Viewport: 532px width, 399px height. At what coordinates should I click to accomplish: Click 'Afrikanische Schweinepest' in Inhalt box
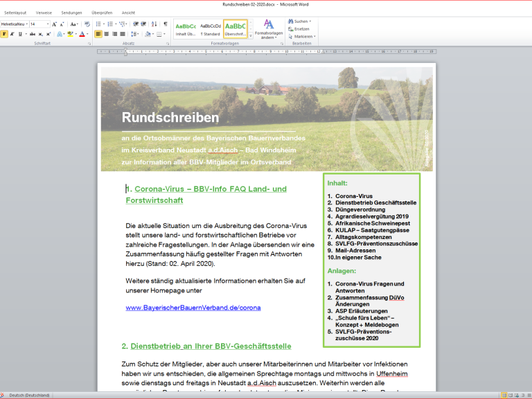373,223
